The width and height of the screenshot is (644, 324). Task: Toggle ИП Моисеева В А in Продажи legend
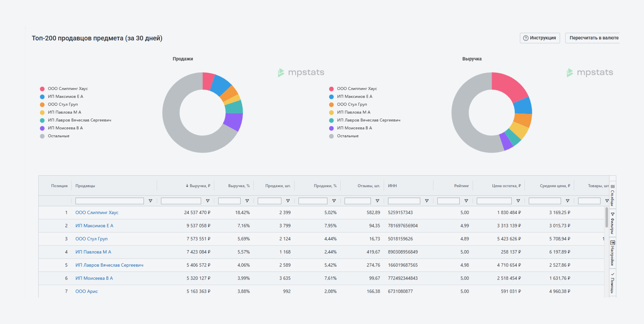pos(65,128)
